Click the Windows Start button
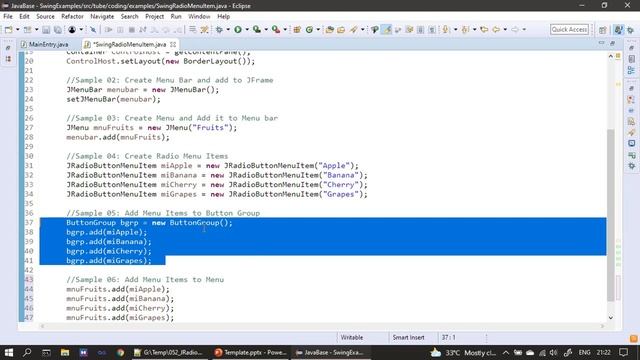Image resolution: width=640 pixels, height=360 pixels. [9, 352]
